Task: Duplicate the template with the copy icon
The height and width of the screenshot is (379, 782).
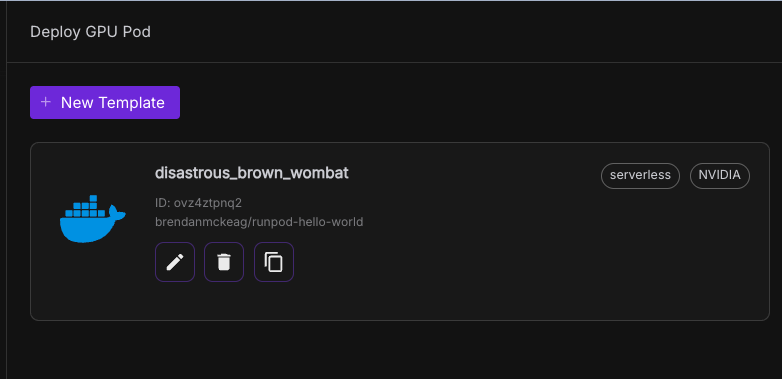Action: tap(274, 262)
